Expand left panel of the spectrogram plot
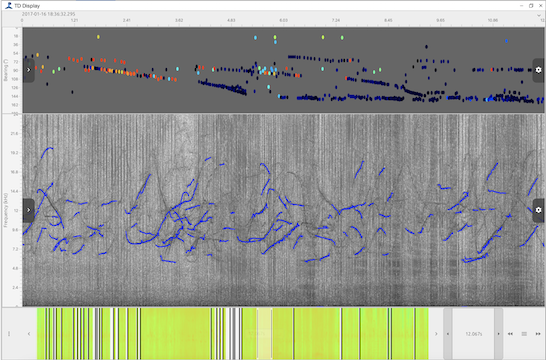Image resolution: width=546 pixels, height=360 pixels. [x=29, y=210]
